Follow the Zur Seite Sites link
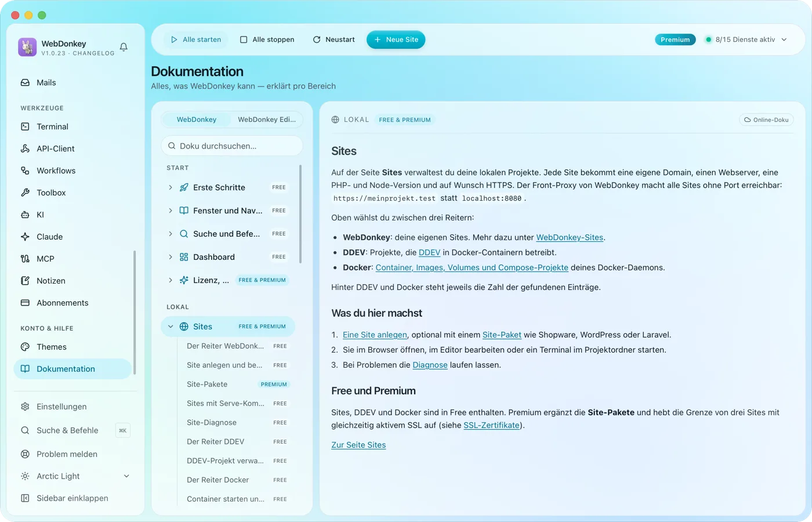 click(x=358, y=445)
